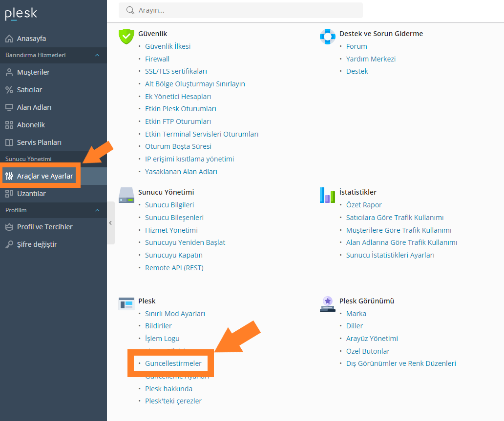The height and width of the screenshot is (421, 504).
Task: Open Müşteriler in the sidebar
Action: click(x=33, y=72)
